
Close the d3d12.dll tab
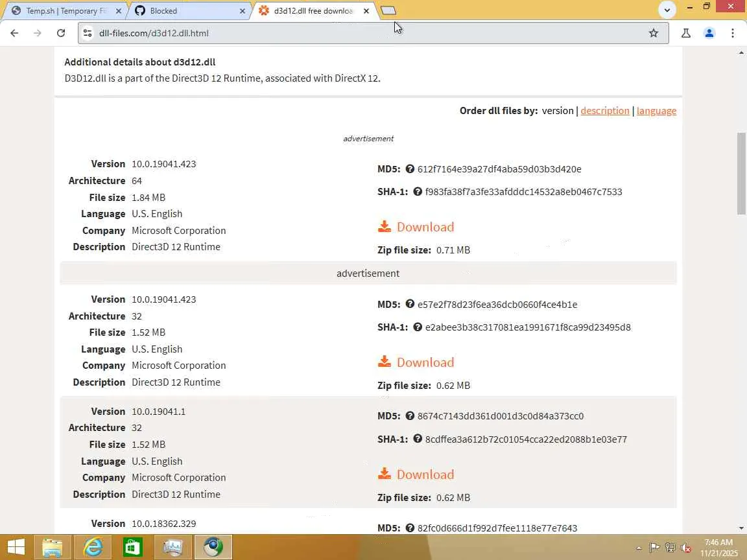coord(366,11)
